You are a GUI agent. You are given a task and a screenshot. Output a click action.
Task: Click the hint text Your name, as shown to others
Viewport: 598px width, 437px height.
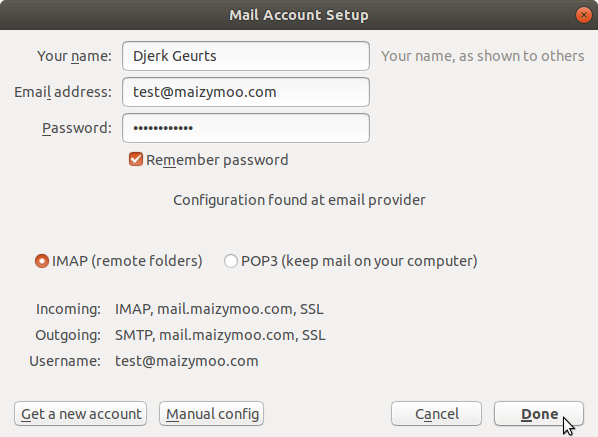[x=482, y=56]
